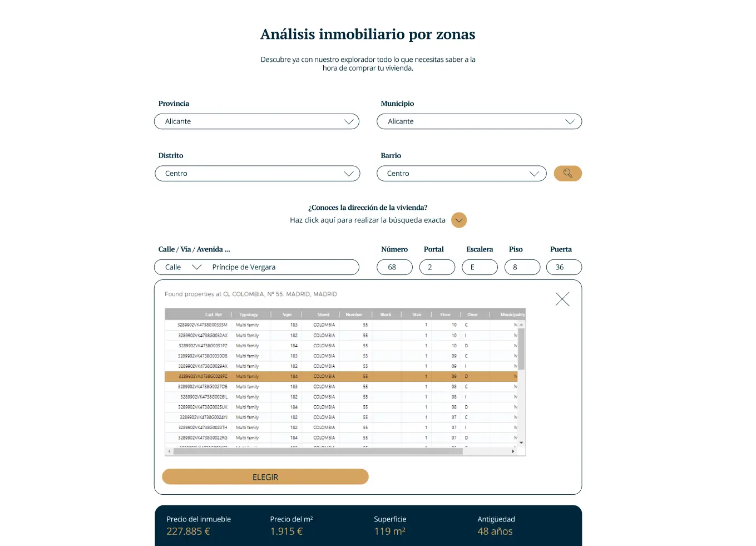This screenshot has height=546, width=756.
Task: Focus the Portal input field
Action: click(437, 268)
